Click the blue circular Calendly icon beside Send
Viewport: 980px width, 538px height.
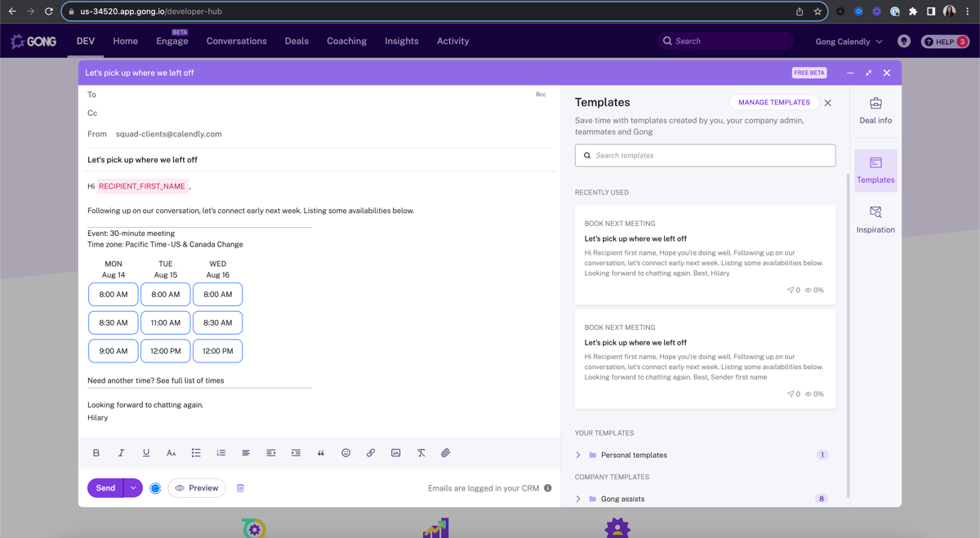point(155,488)
